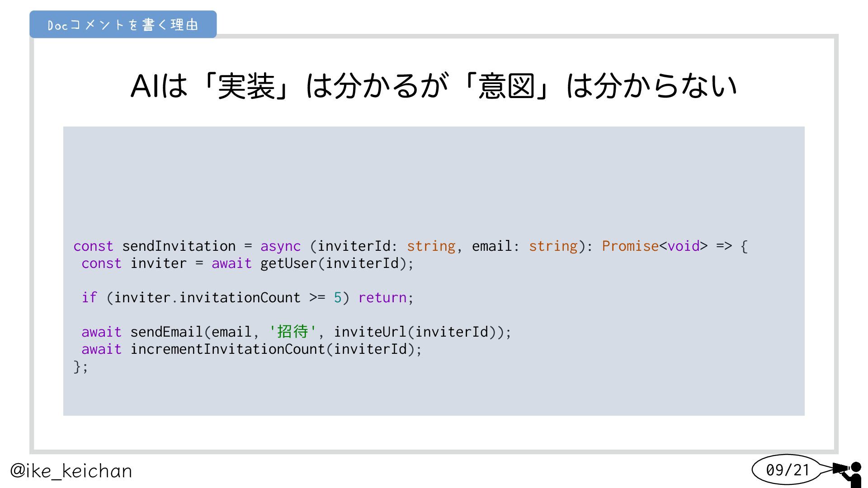The image size is (868, 488).
Task: Click the @ike_keichan handle
Action: pyautogui.click(x=71, y=471)
